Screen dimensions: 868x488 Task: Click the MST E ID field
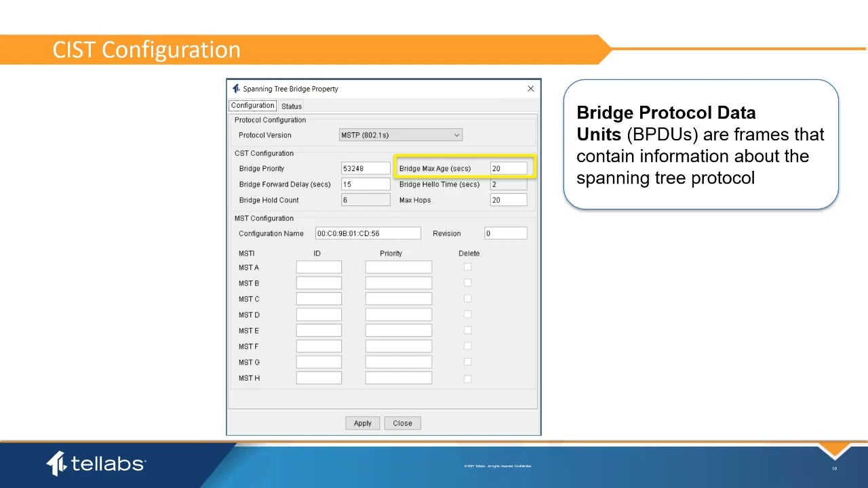point(319,330)
